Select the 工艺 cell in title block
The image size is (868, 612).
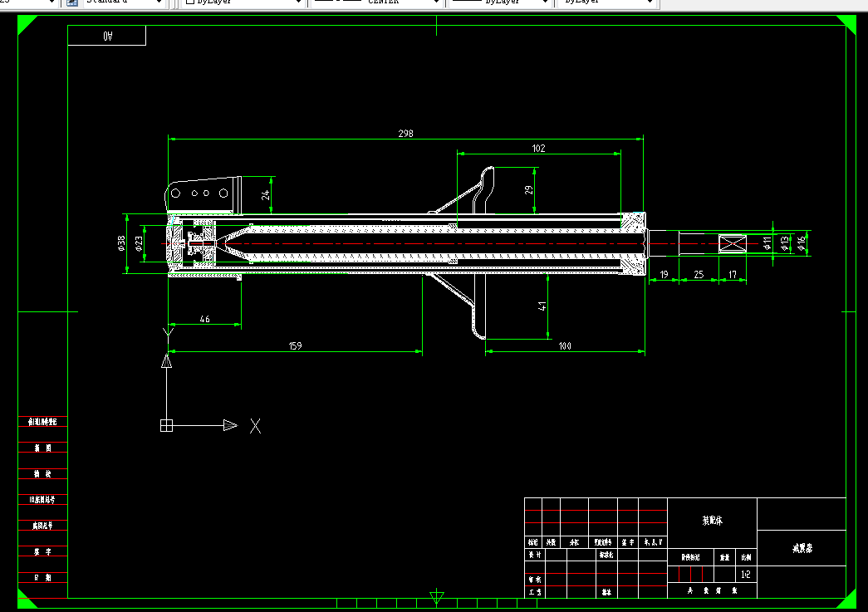point(535,592)
